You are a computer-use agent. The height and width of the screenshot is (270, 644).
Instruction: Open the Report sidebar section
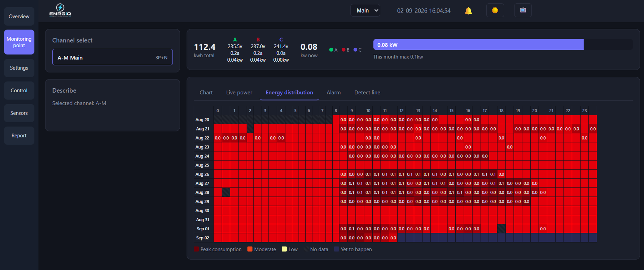pyautogui.click(x=19, y=136)
